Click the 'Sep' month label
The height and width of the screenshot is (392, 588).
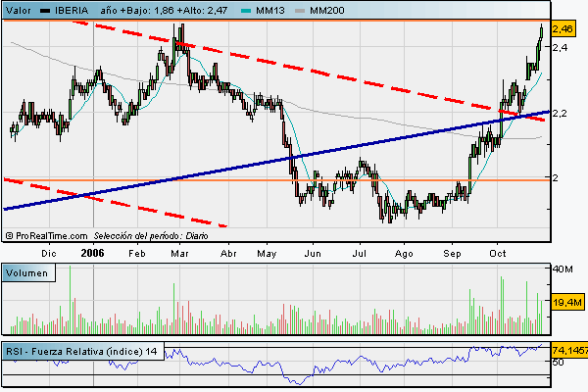(452, 254)
